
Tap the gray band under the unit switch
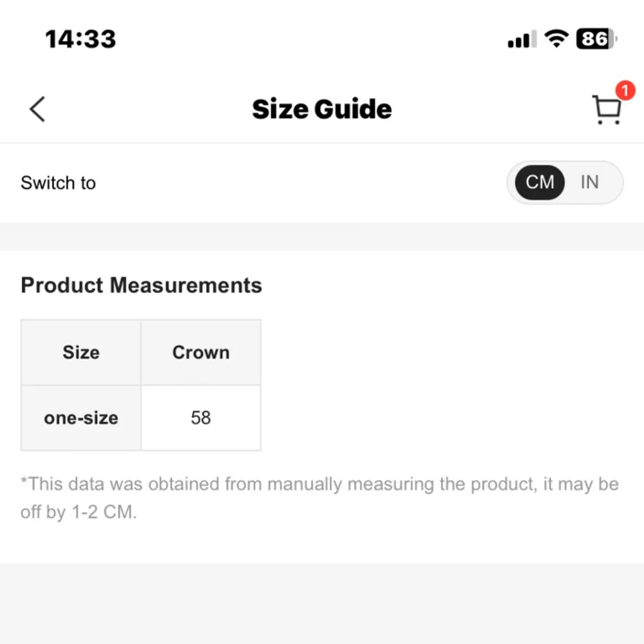(x=322, y=236)
